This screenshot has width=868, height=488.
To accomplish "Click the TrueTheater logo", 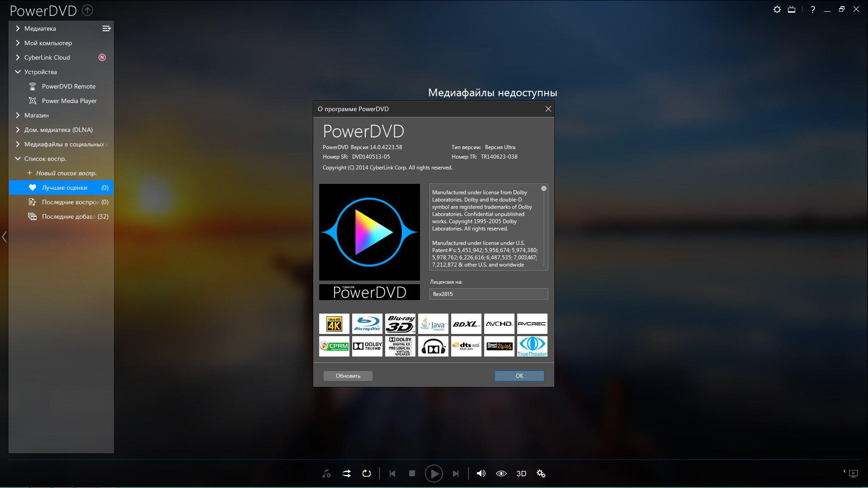I will click(x=532, y=346).
